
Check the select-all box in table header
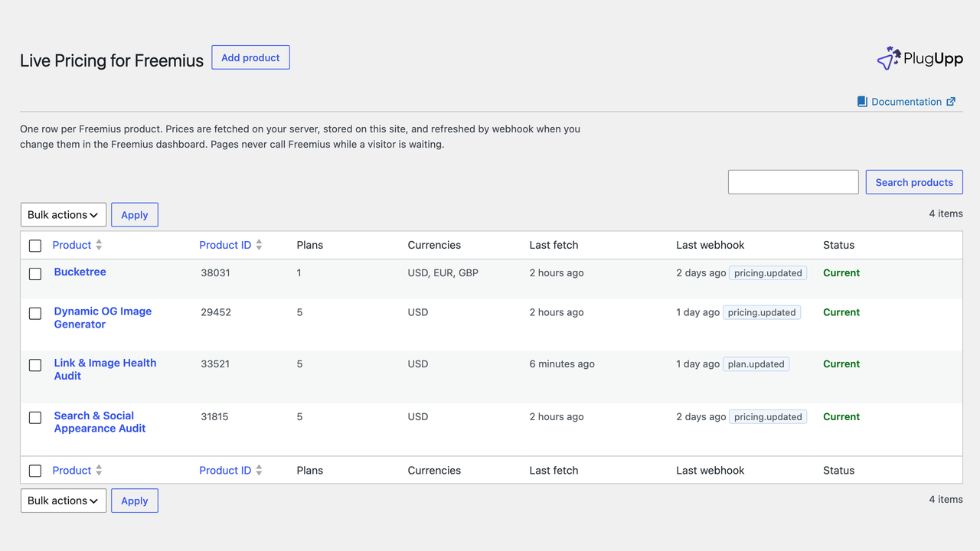pyautogui.click(x=35, y=246)
